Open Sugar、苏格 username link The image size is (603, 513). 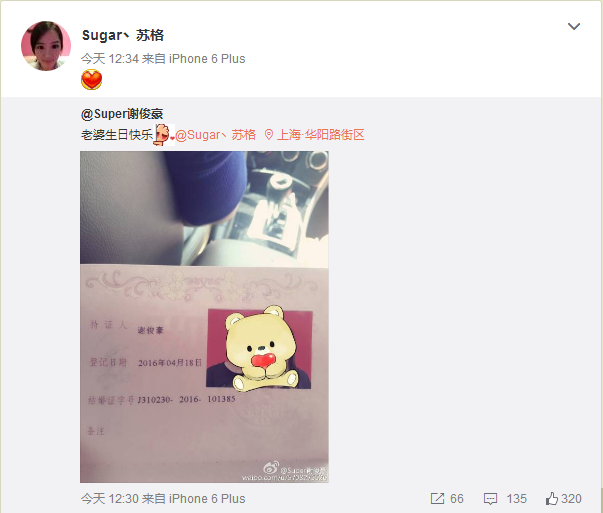(123, 35)
